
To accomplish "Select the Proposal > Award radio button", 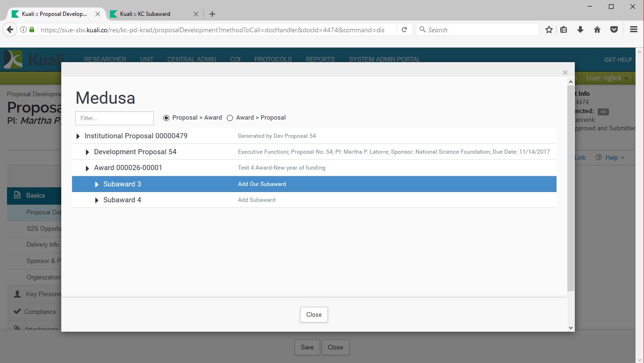I will (x=166, y=118).
